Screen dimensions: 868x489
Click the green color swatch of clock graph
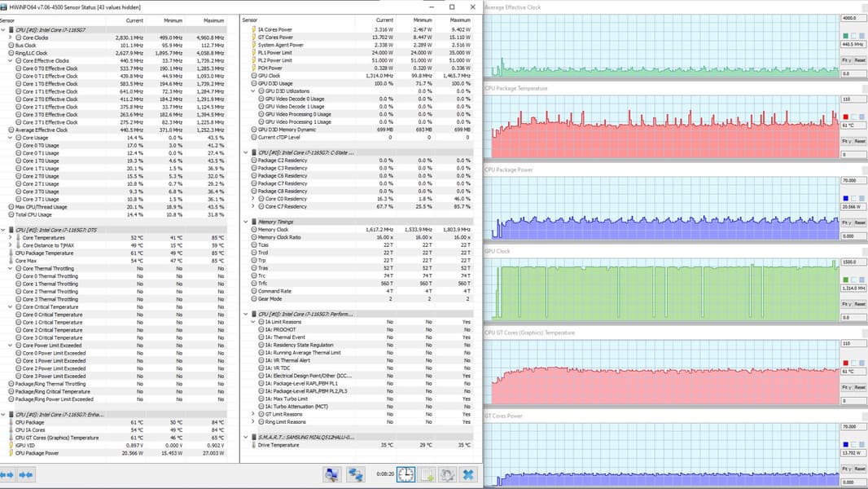pyautogui.click(x=846, y=35)
